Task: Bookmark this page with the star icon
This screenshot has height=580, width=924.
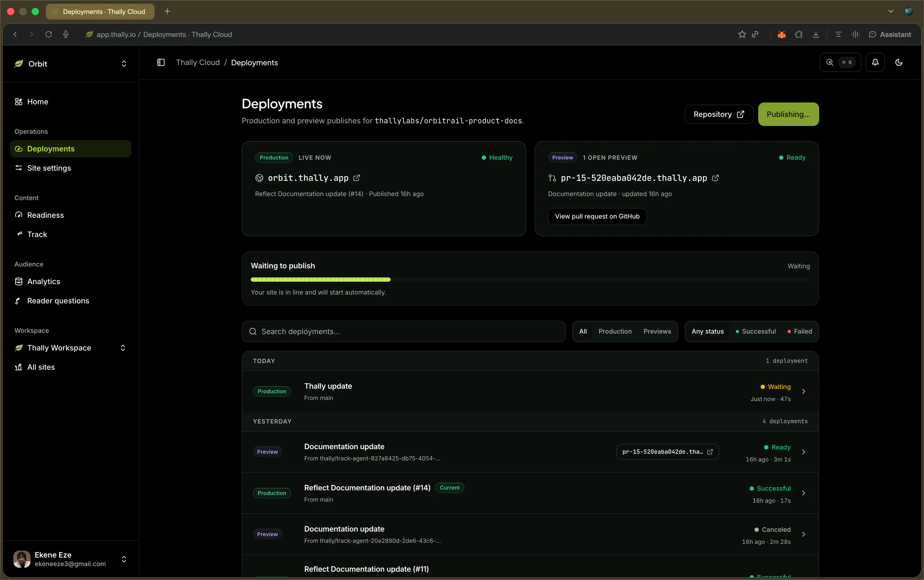Action: [x=742, y=34]
